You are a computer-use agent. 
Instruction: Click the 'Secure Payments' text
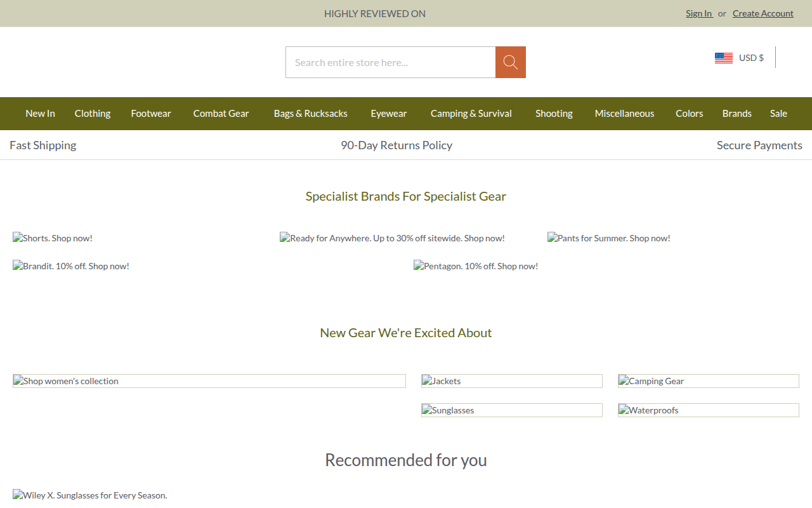tap(759, 145)
